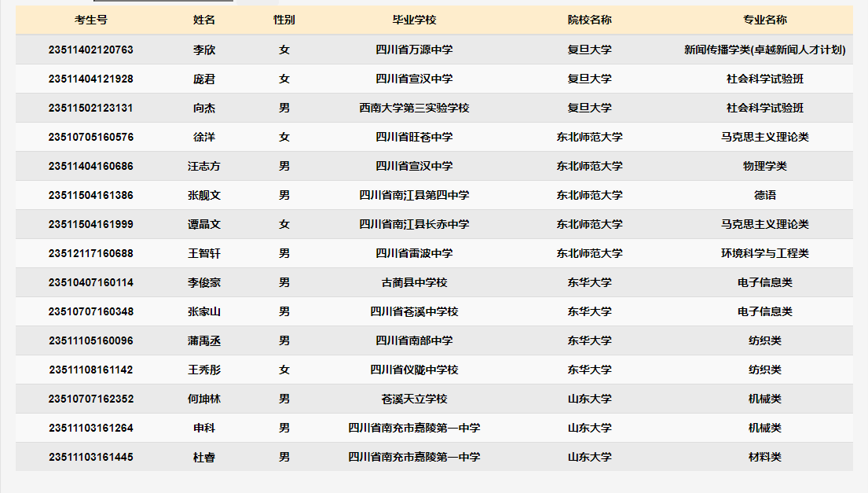868x493 pixels.
Task: Click the school 四川省南江县第四中学
Action: [x=414, y=195]
